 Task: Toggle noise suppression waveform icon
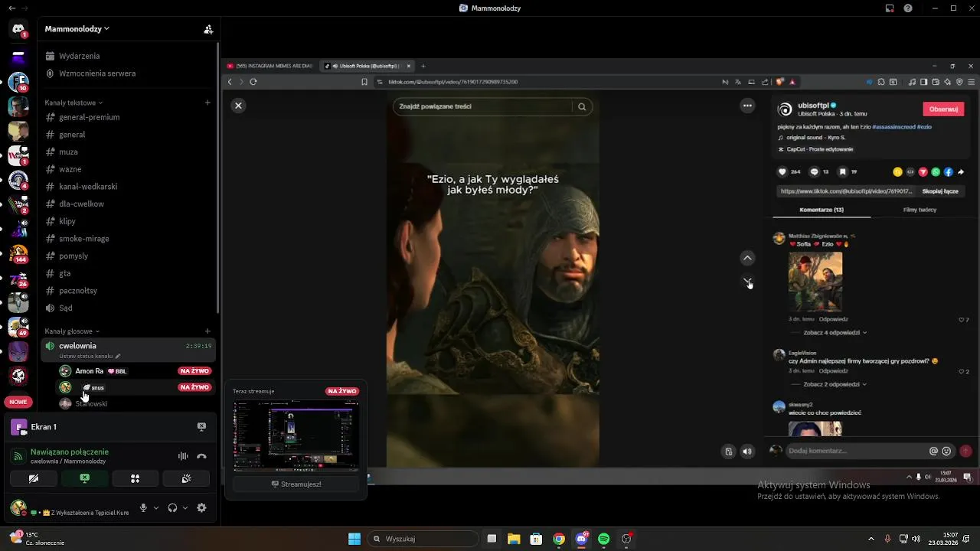[x=183, y=456]
